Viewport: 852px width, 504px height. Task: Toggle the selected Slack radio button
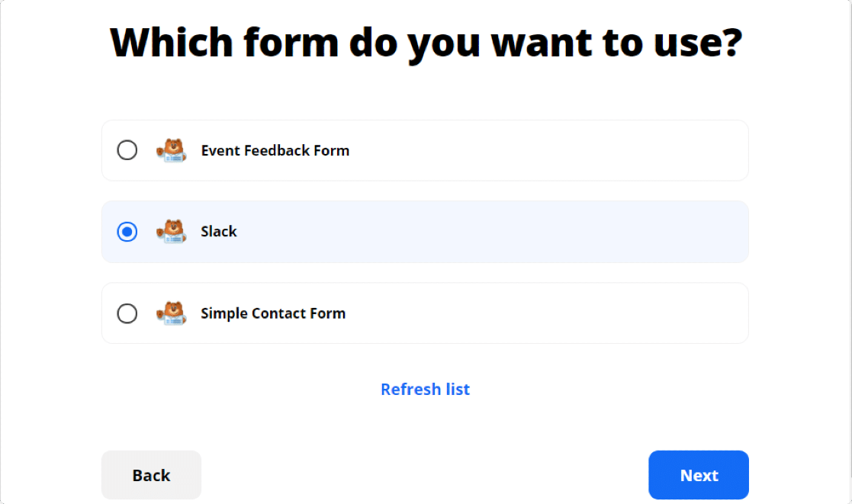(127, 232)
